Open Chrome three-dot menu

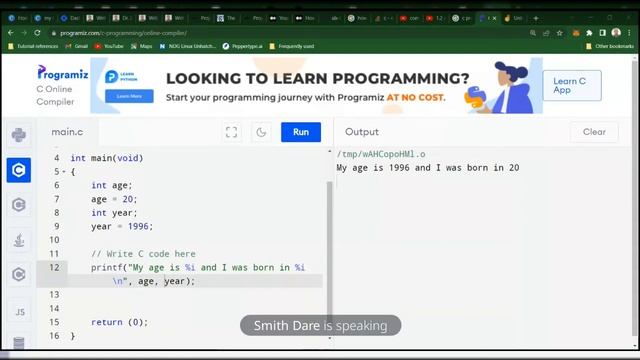click(629, 33)
